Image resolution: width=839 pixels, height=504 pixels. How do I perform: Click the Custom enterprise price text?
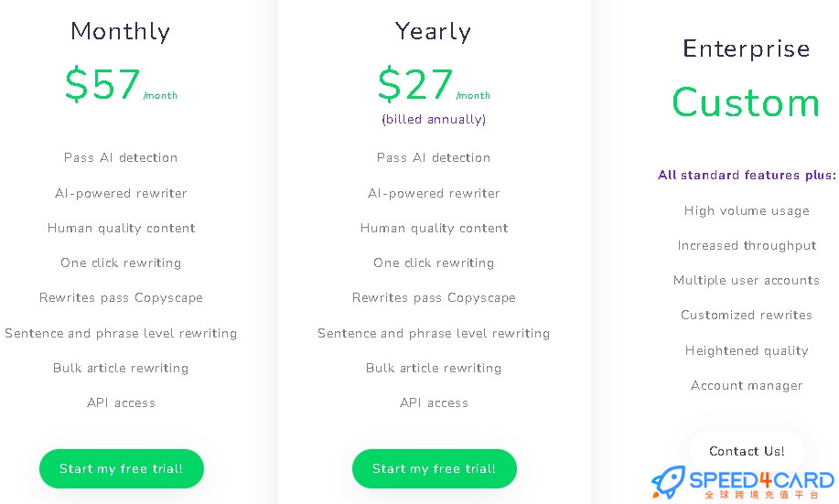(746, 102)
